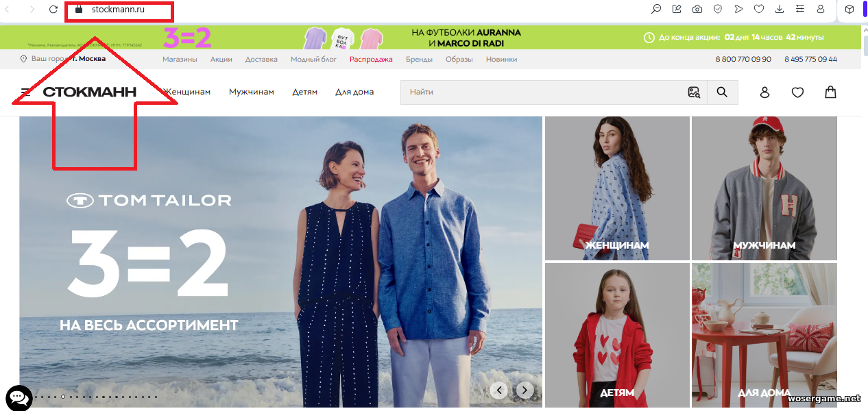Open the Образы page
This screenshot has width=868, height=411.
tap(459, 59)
